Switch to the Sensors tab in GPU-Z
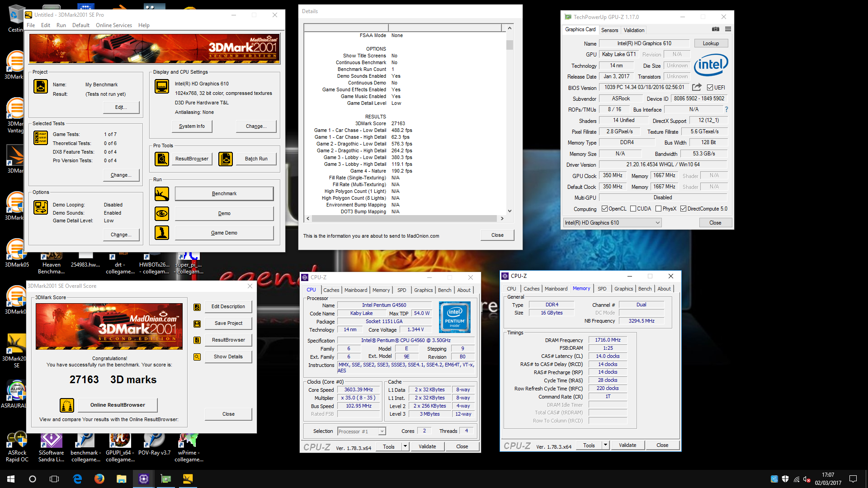868x488 pixels. (x=609, y=30)
